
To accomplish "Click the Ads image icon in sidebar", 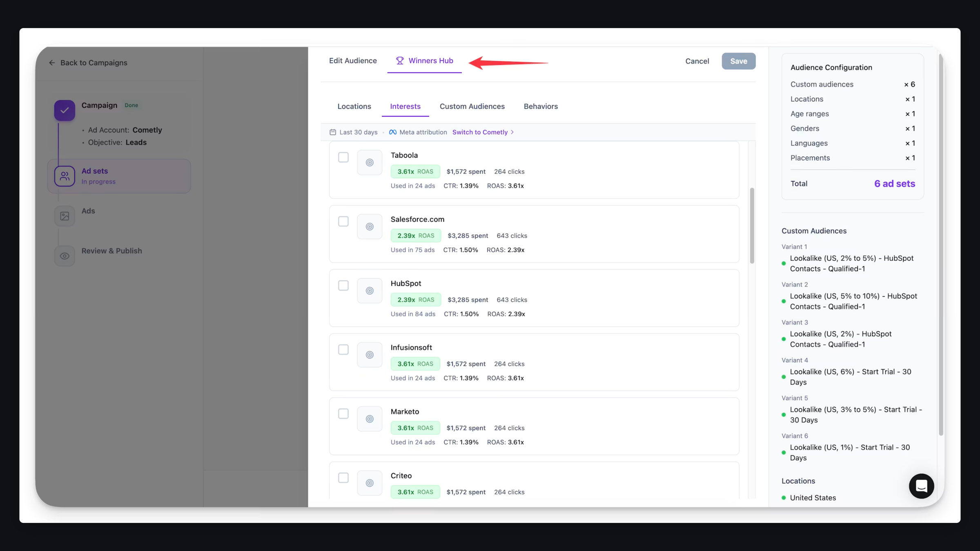I will [65, 216].
